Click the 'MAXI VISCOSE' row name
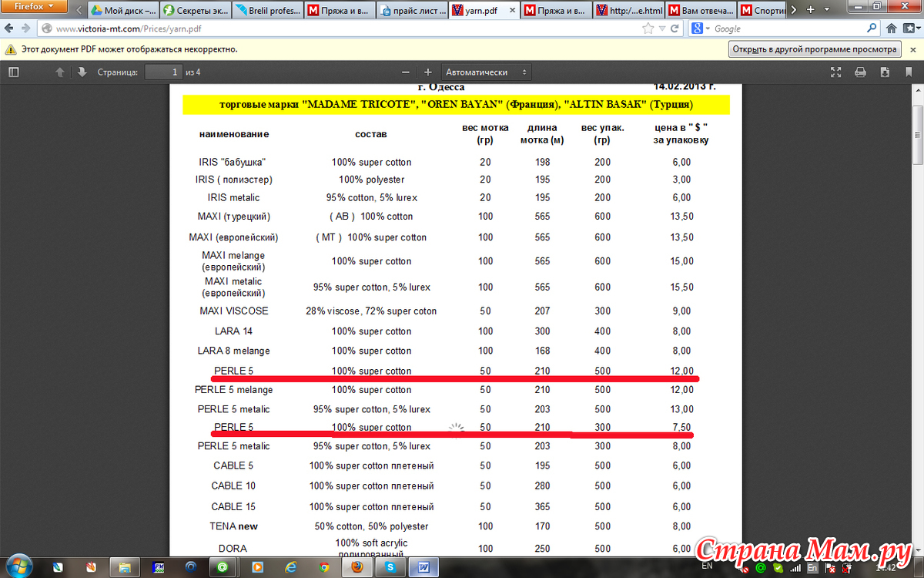 click(233, 311)
